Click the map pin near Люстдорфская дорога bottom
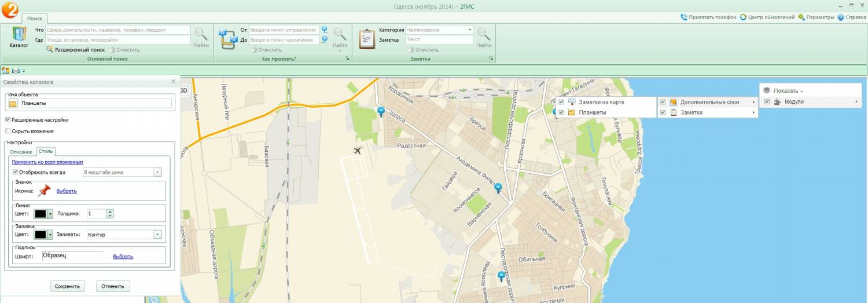 coord(501,276)
